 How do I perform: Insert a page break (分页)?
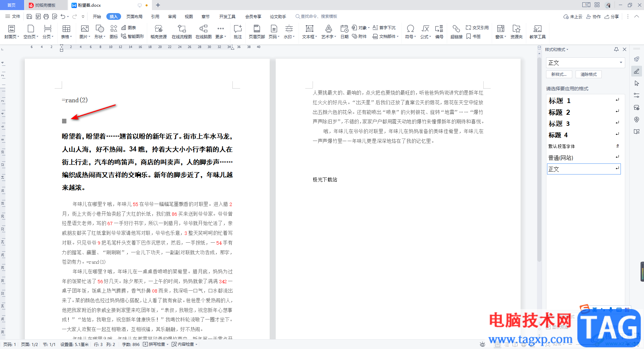48,32
